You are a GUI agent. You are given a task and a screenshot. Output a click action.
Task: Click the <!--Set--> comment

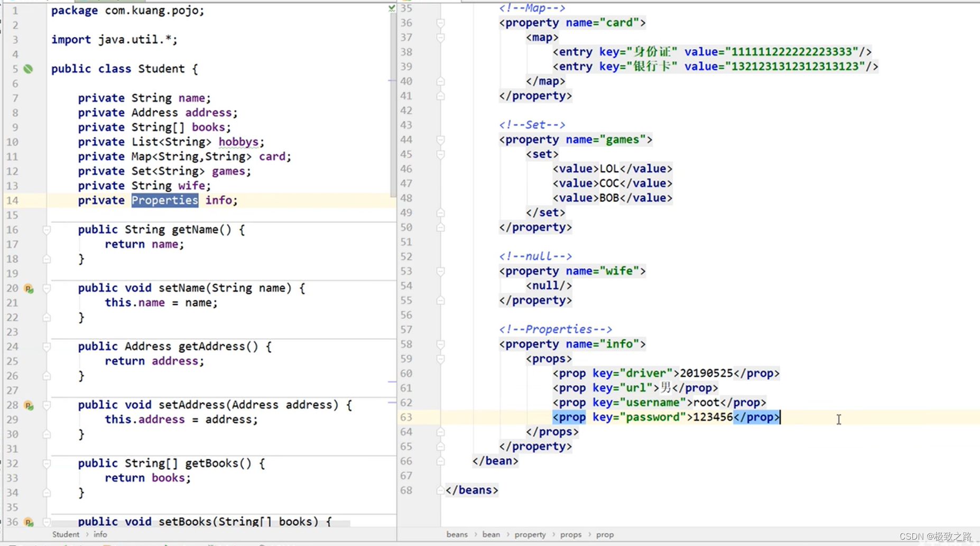[532, 125]
